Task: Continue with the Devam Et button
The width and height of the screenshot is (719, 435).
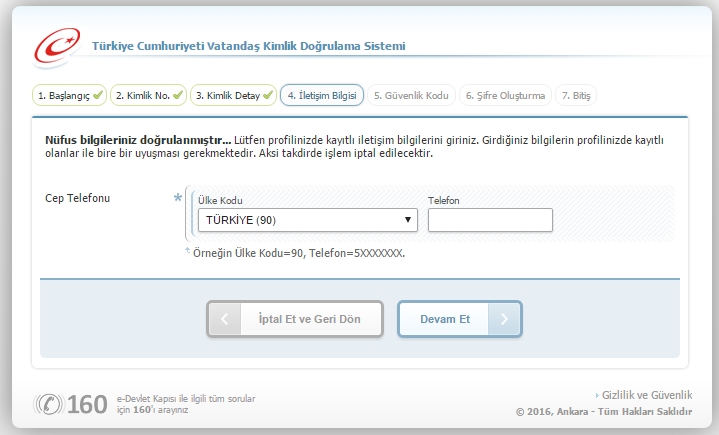Action: tap(459, 320)
